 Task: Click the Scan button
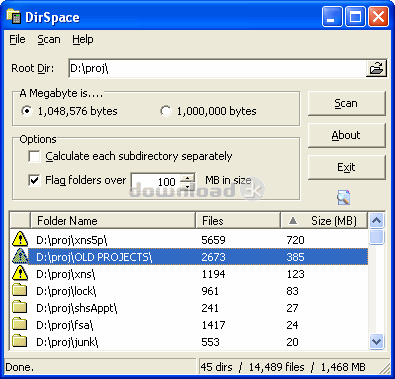coord(346,103)
